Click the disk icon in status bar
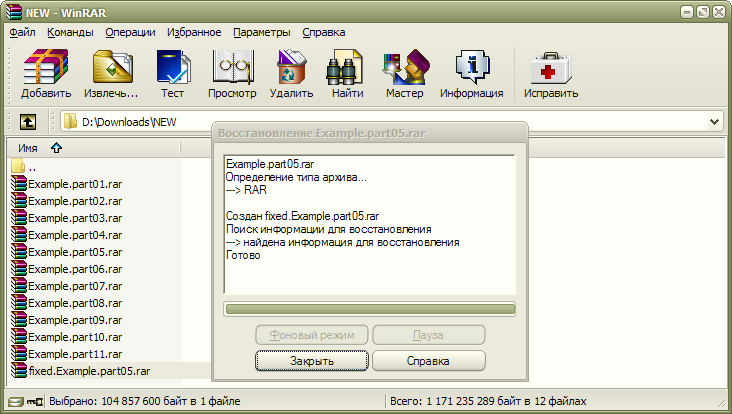The image size is (732, 414). tap(15, 401)
